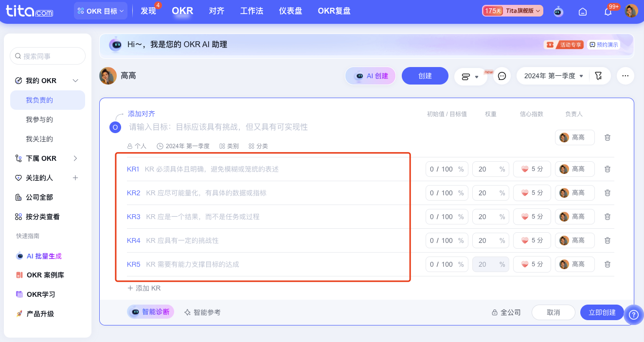This screenshot has height=342, width=644.
Task: Open the view layout switcher dropdown
Action: coord(470,77)
